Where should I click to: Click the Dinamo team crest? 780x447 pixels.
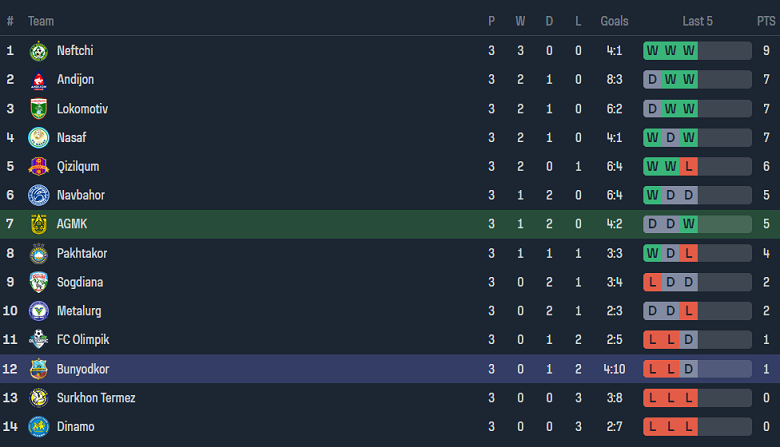click(x=39, y=427)
